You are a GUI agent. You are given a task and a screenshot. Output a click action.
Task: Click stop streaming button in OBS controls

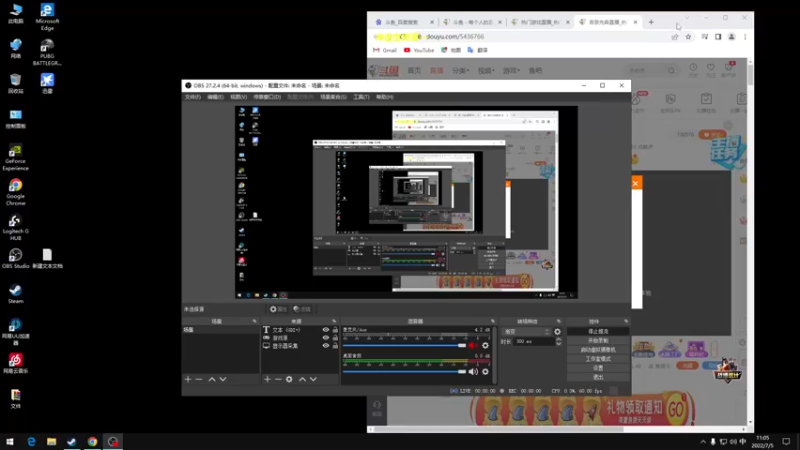point(598,332)
